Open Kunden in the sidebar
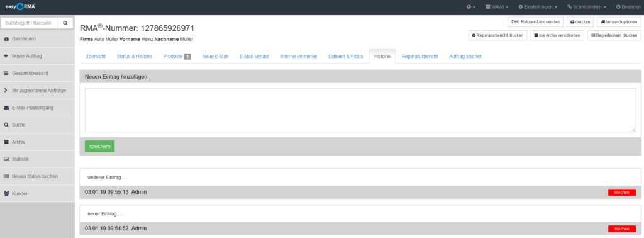Viewport: 644px width, 238px height. pos(37,193)
